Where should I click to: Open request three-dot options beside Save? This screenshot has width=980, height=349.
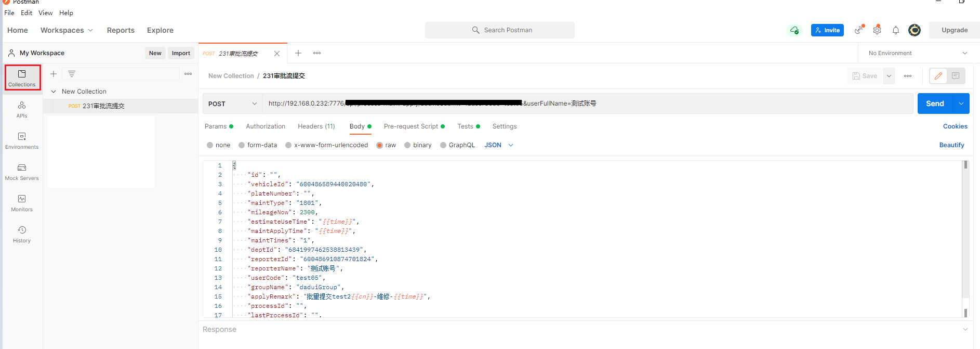908,76
